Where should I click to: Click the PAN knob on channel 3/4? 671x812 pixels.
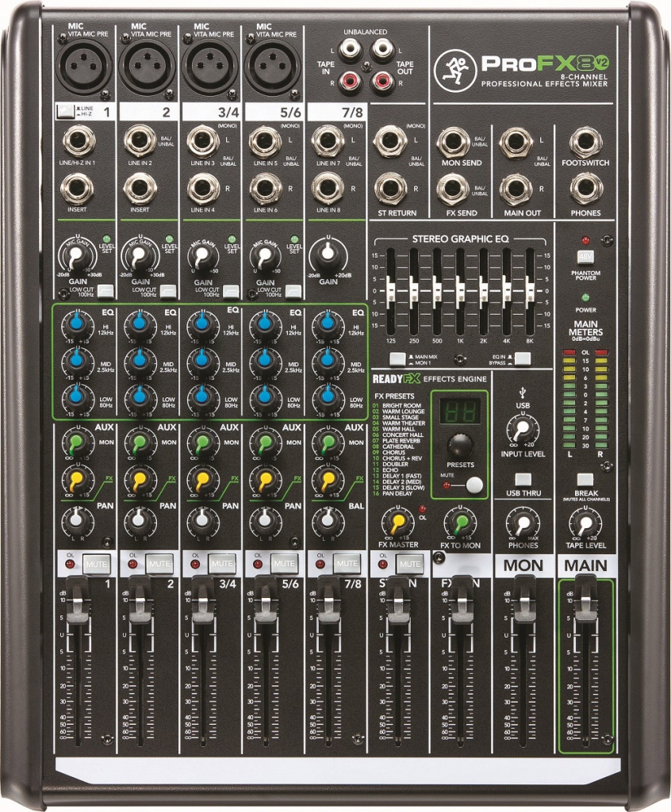(204, 522)
